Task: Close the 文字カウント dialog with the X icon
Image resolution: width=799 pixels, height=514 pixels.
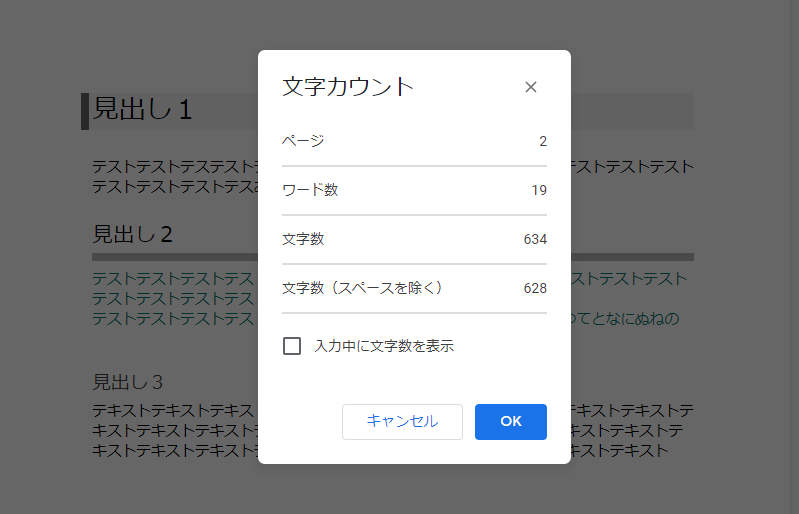Action: (531, 87)
